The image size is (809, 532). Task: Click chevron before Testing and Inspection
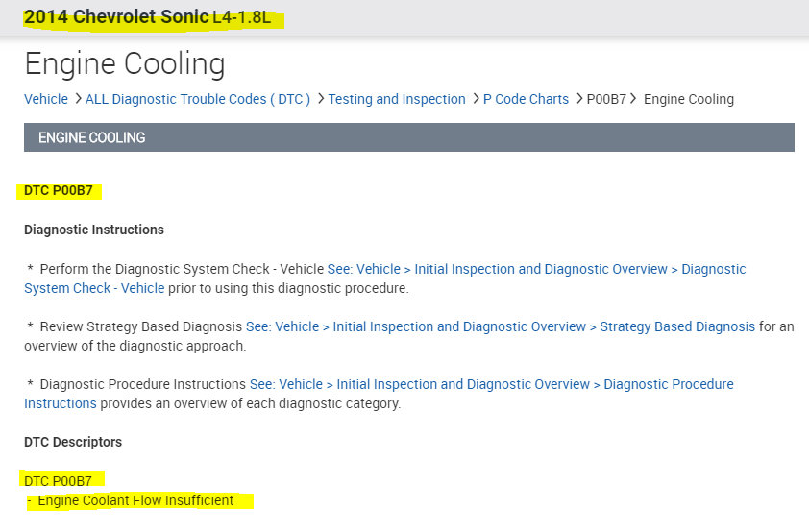320,99
